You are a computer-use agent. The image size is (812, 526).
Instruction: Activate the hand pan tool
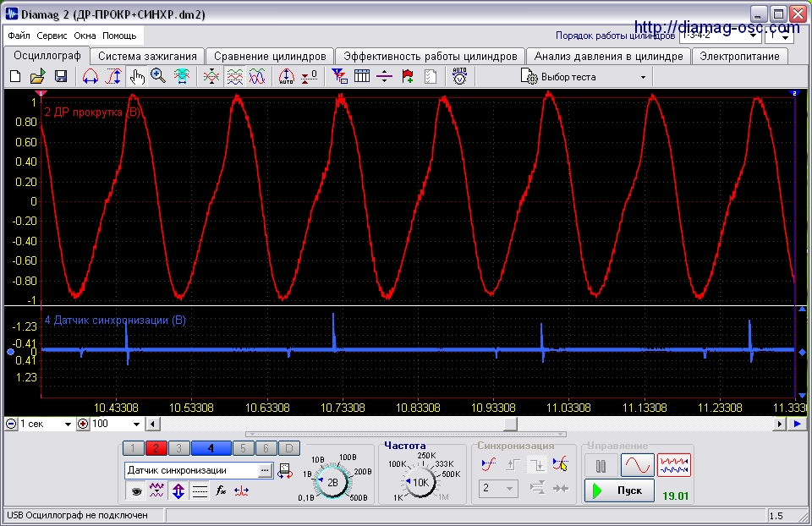pyautogui.click(x=137, y=77)
